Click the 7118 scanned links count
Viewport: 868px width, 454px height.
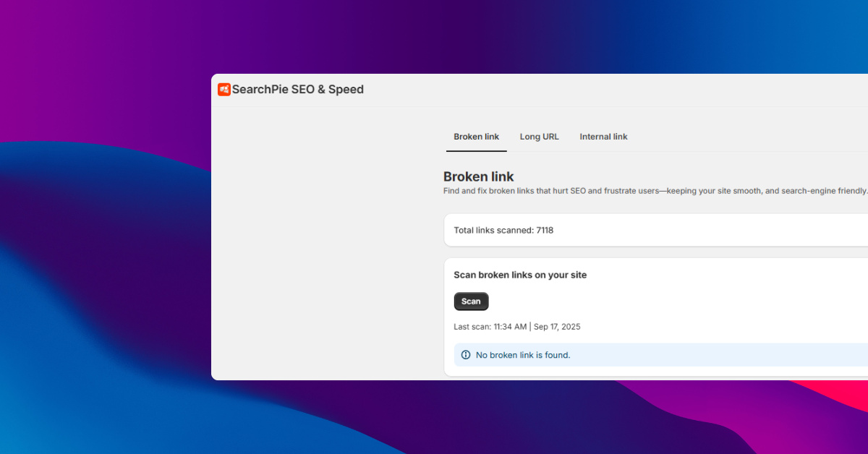click(545, 231)
